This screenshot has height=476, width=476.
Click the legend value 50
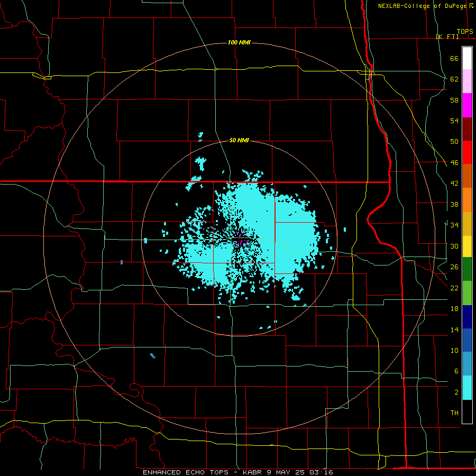pos(454,141)
